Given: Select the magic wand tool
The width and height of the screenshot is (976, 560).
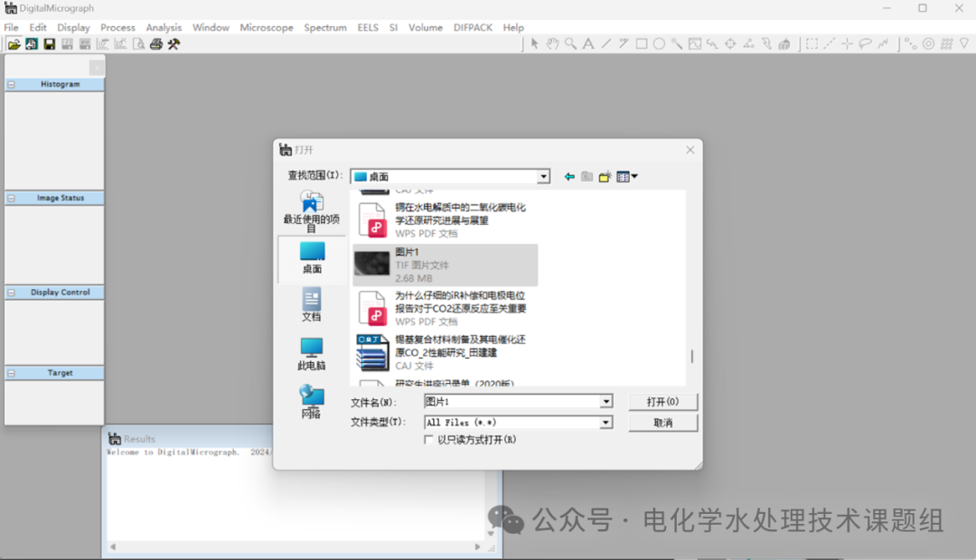Looking at the screenshot, I should (677, 43).
